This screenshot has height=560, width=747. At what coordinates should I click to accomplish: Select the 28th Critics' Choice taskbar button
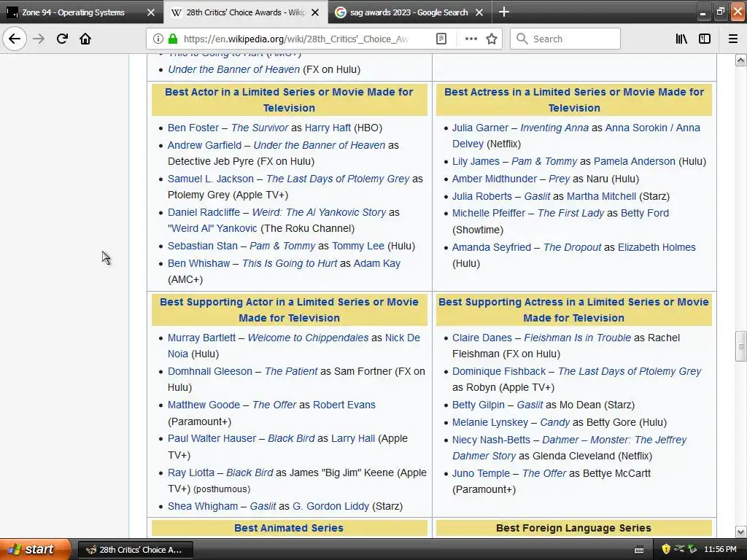click(x=135, y=550)
